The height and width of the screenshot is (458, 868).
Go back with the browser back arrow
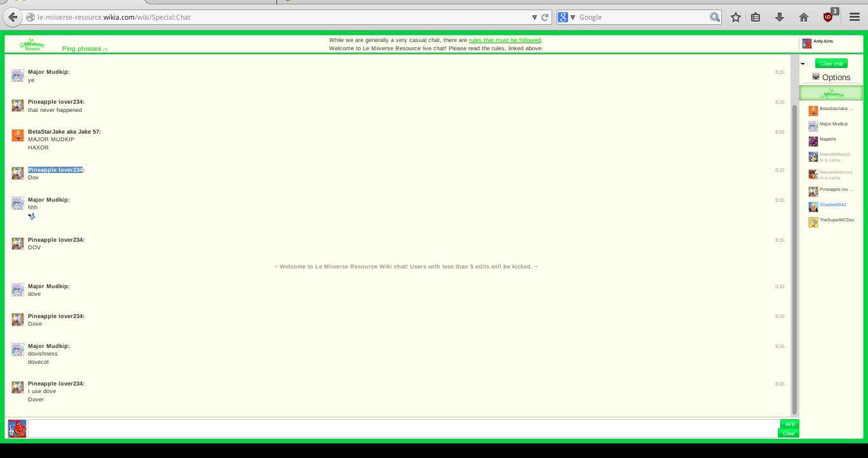(12, 17)
